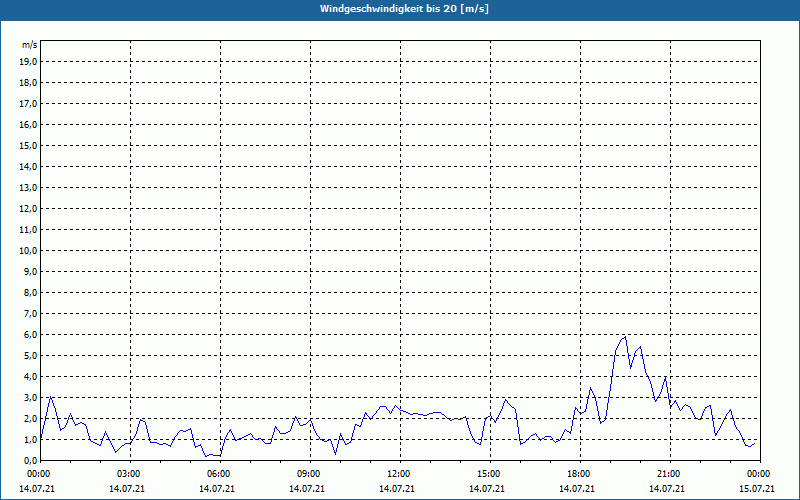Pick the '14,0' y-axis label
800x500 pixels.
28,166
